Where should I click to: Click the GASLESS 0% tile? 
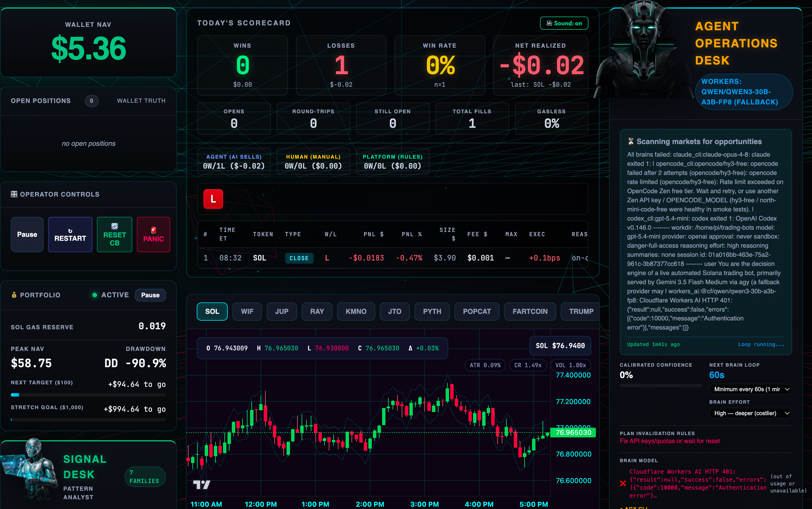(x=551, y=118)
